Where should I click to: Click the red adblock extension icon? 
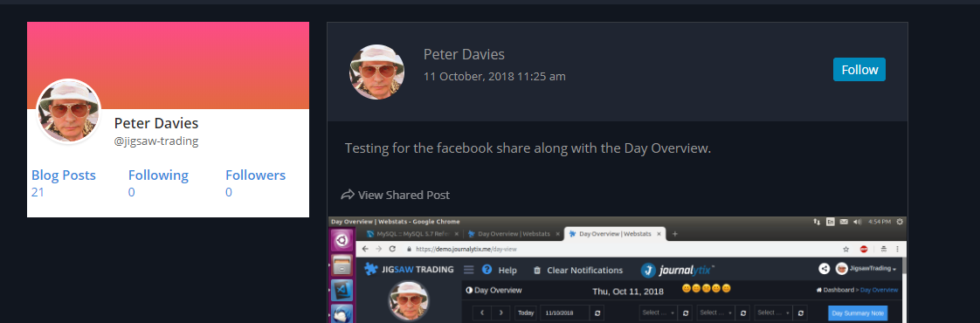864,249
